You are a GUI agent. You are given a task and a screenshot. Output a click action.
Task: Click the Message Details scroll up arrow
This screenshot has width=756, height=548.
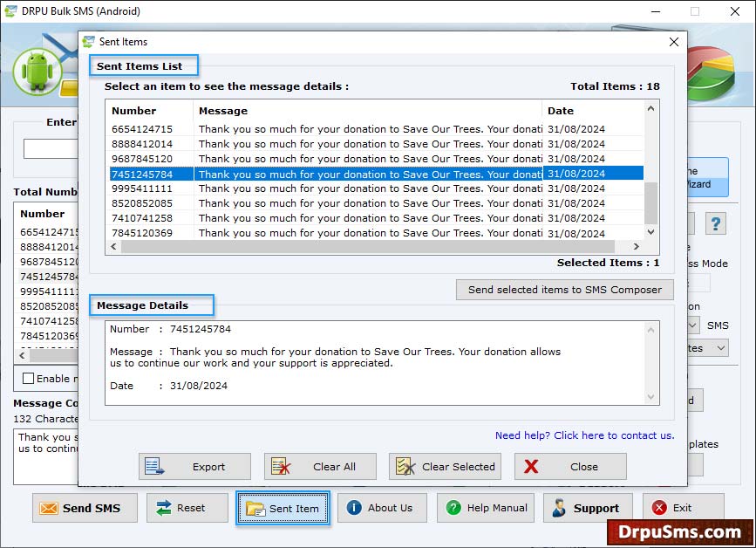pyautogui.click(x=650, y=330)
